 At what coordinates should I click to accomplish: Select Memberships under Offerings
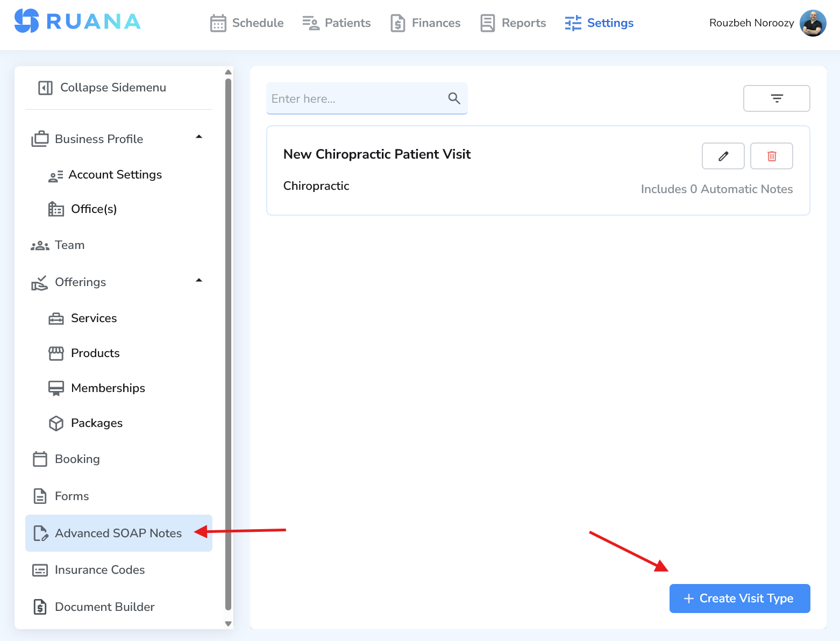(108, 388)
